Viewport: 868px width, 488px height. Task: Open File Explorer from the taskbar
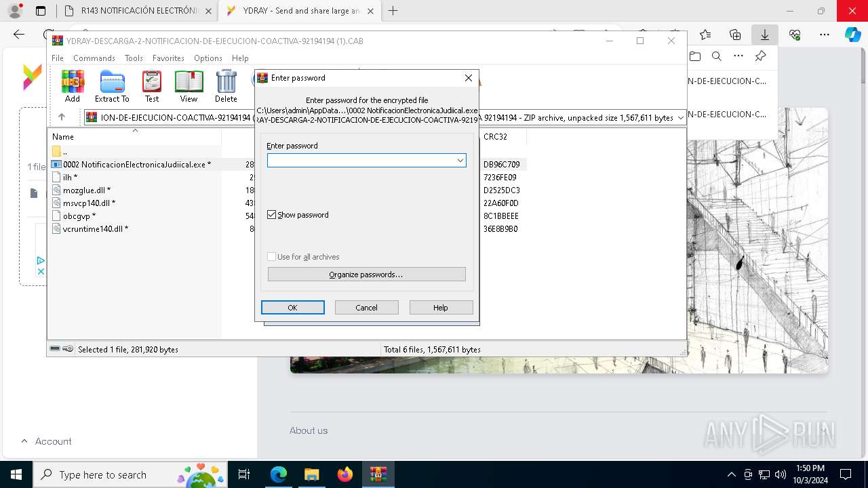(311, 474)
